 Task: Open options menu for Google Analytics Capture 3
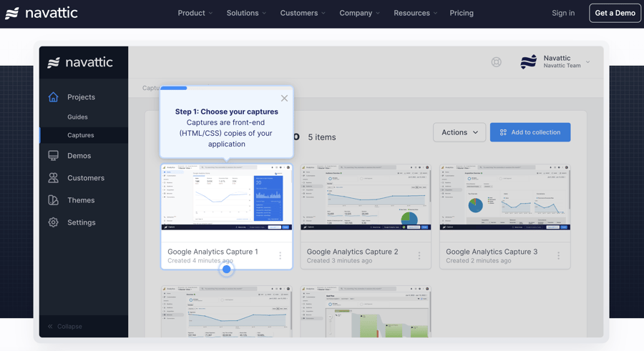pyautogui.click(x=558, y=255)
